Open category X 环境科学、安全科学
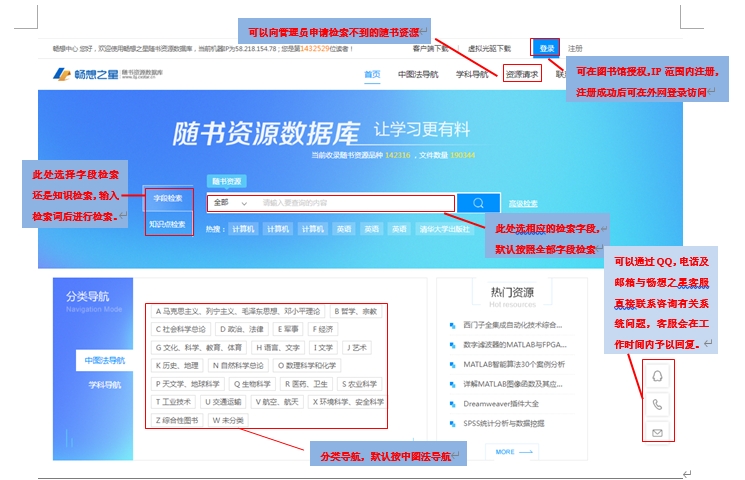 tap(348, 402)
